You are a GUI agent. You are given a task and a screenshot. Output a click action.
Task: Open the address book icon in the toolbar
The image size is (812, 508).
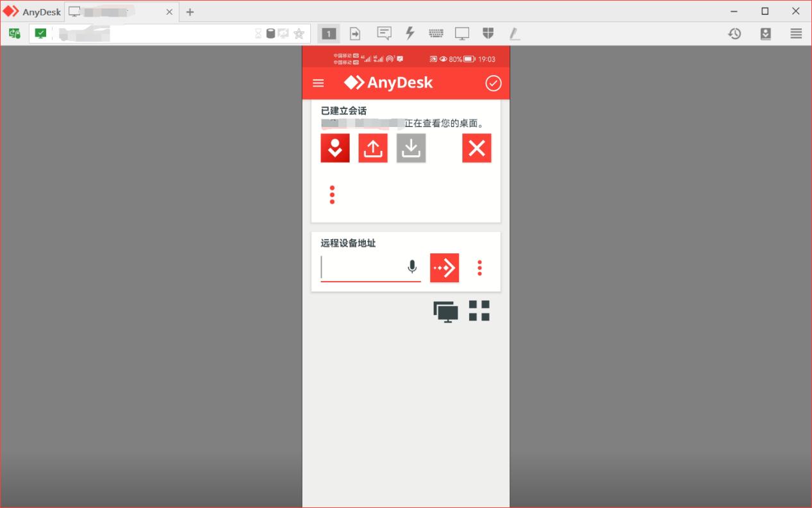point(765,34)
